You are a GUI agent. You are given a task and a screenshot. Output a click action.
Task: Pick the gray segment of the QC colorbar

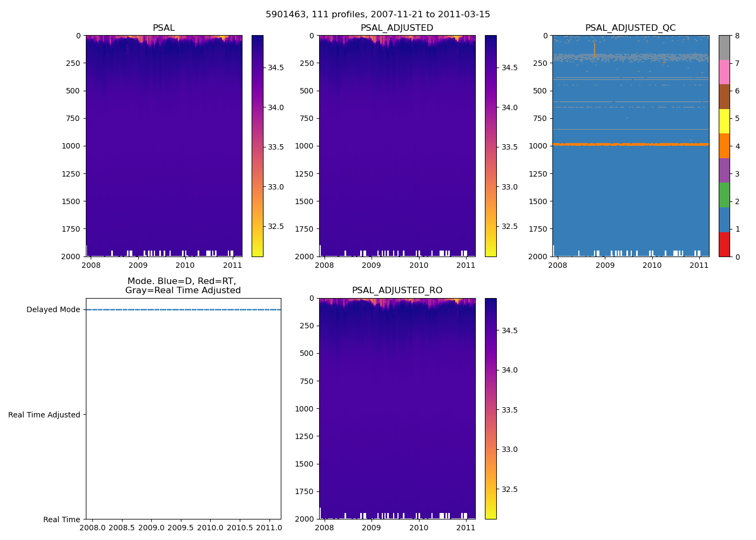(x=724, y=48)
